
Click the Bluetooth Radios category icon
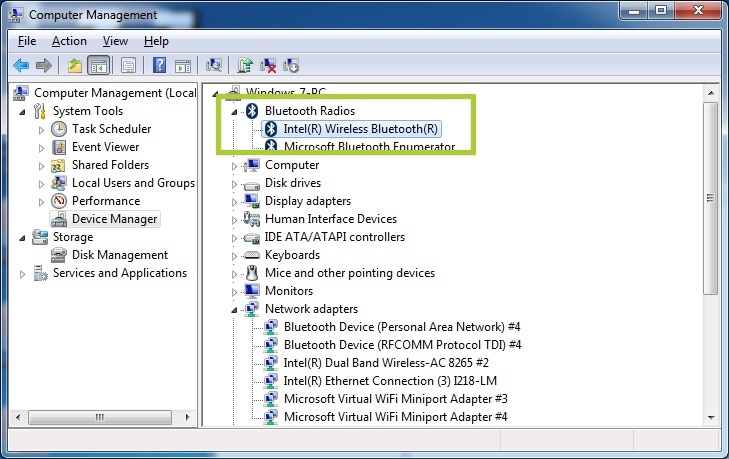click(252, 111)
